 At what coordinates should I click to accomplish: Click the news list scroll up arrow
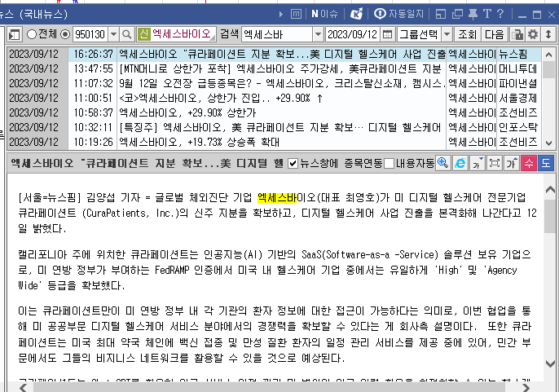coord(548,55)
